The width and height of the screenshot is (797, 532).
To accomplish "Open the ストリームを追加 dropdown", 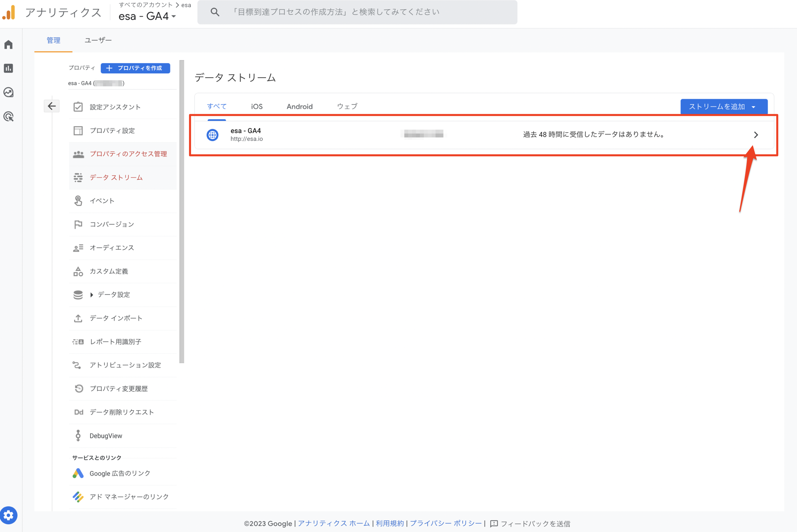I will pyautogui.click(x=724, y=107).
